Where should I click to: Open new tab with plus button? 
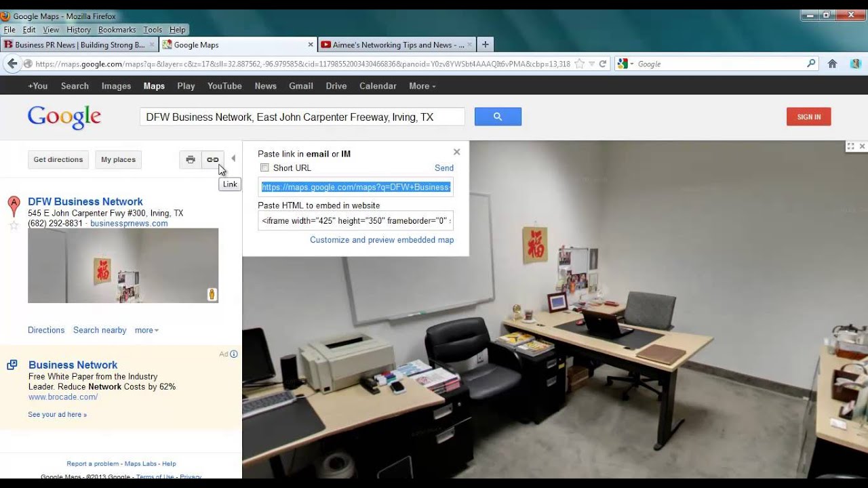point(485,45)
